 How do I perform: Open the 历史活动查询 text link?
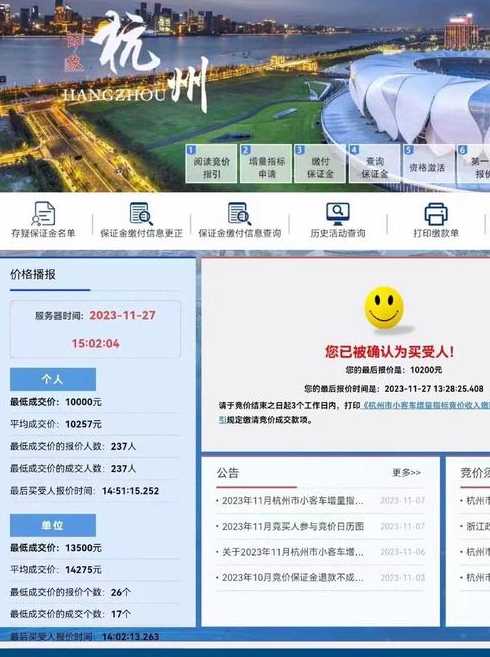coord(338,233)
